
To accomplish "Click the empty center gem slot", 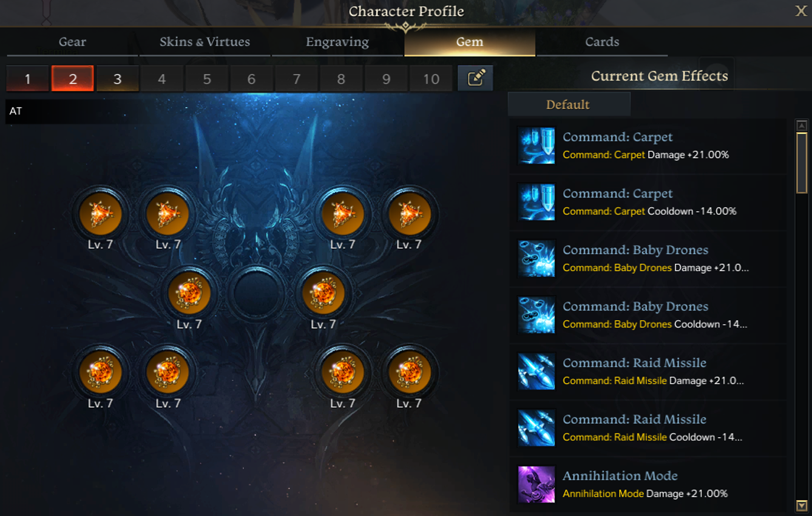I will click(x=256, y=293).
